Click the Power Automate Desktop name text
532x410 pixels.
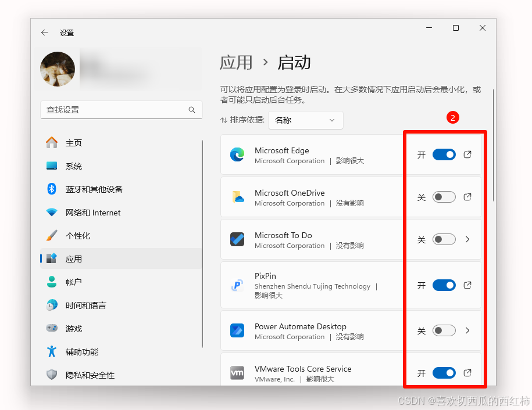point(300,326)
